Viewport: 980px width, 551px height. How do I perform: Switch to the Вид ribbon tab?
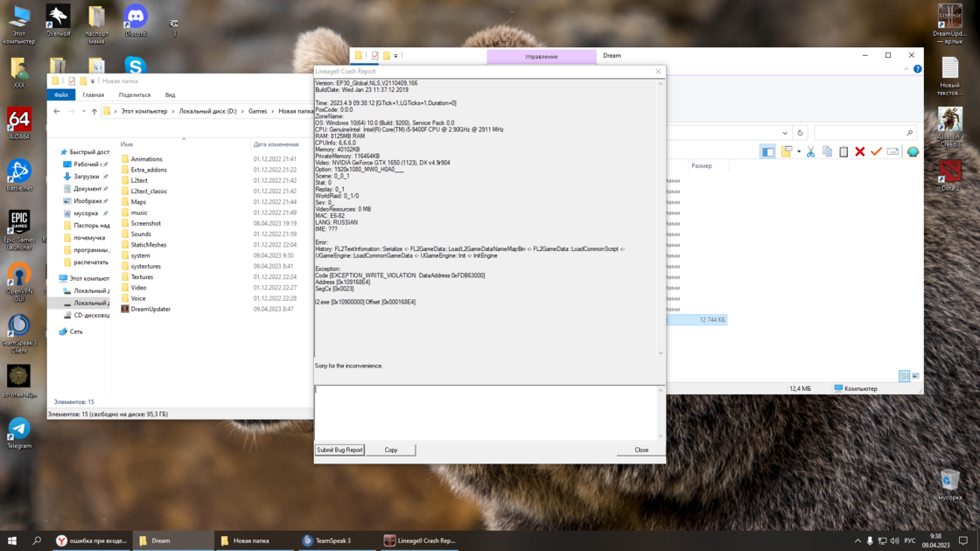click(x=170, y=94)
